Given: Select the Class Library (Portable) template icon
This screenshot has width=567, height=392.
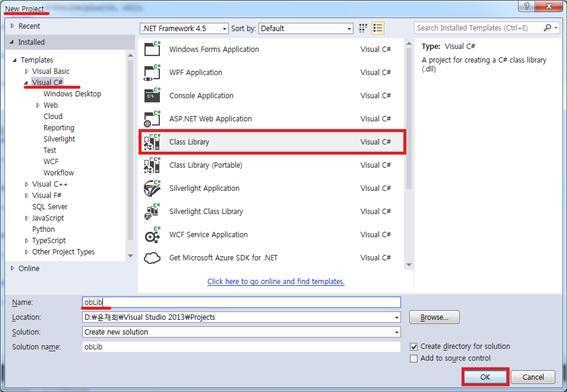Looking at the screenshot, I should tap(152, 165).
